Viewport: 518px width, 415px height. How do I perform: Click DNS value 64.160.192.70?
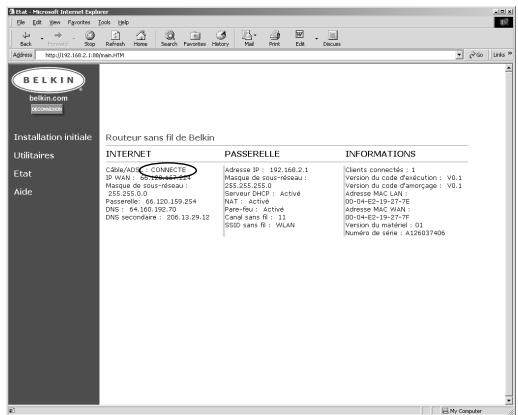pyautogui.click(x=153, y=209)
